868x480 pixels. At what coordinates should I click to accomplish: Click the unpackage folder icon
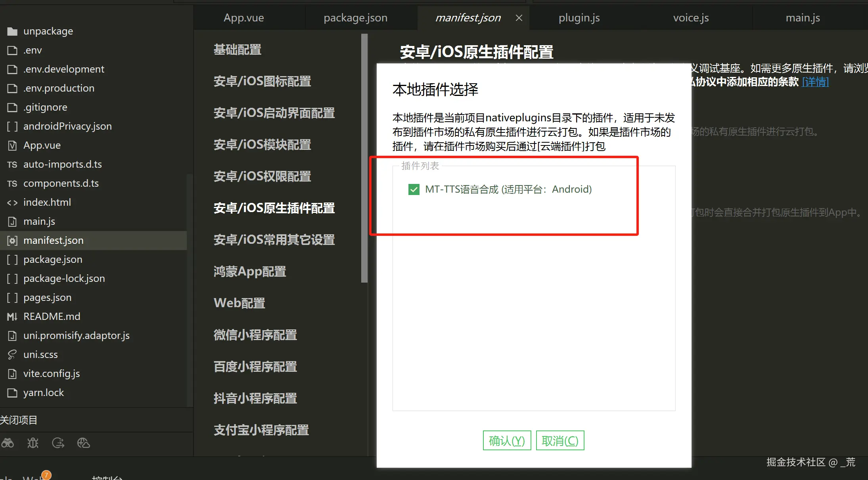coord(12,31)
